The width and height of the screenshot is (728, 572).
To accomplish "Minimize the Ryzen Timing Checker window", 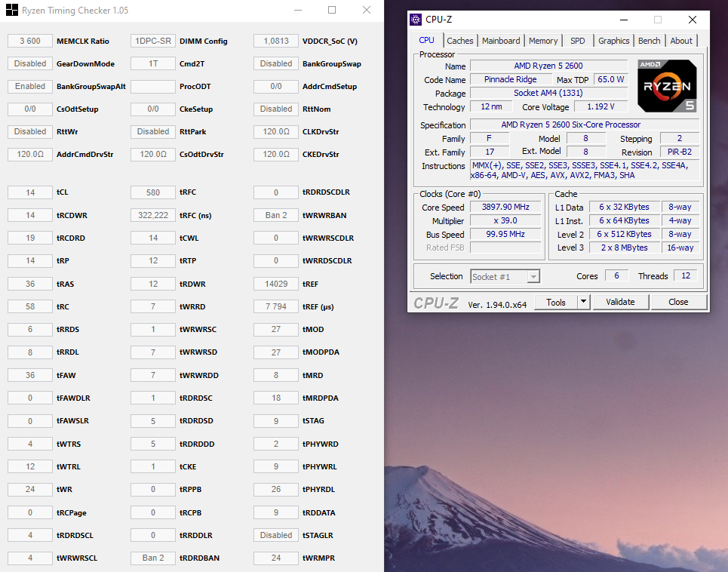I will (x=298, y=11).
